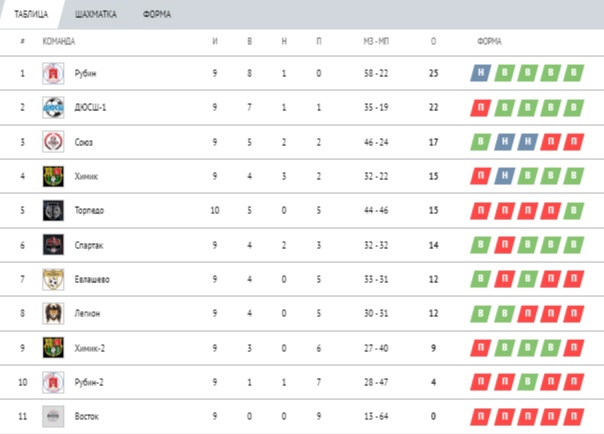Image resolution: width=604 pixels, height=434 pixels.
Task: Select the Союз team crest
Action: click(53, 142)
